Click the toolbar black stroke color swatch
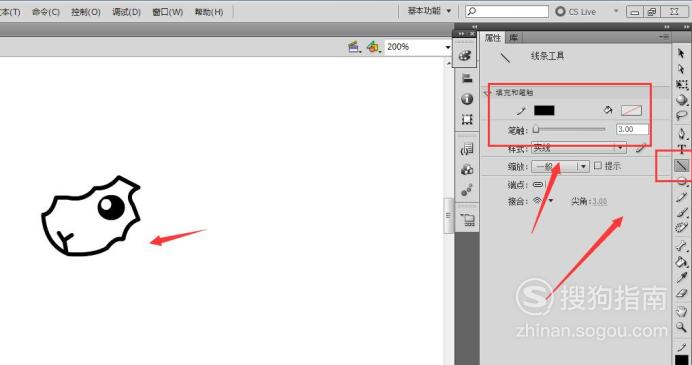The width and height of the screenshot is (692, 365). tap(682, 359)
